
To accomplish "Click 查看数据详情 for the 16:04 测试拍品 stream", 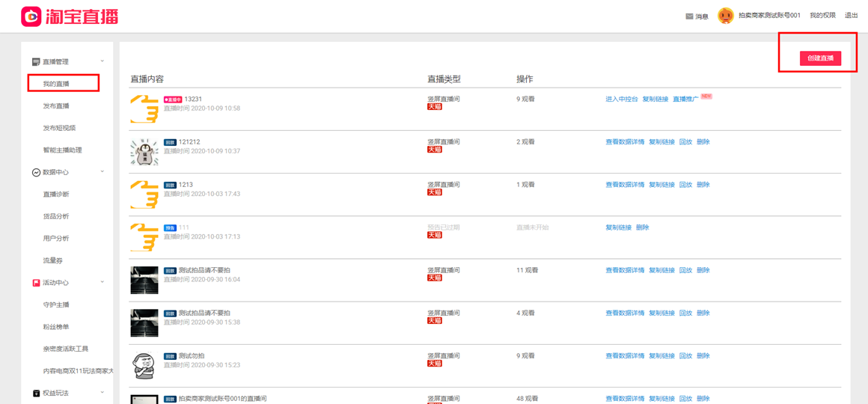I will tap(625, 270).
